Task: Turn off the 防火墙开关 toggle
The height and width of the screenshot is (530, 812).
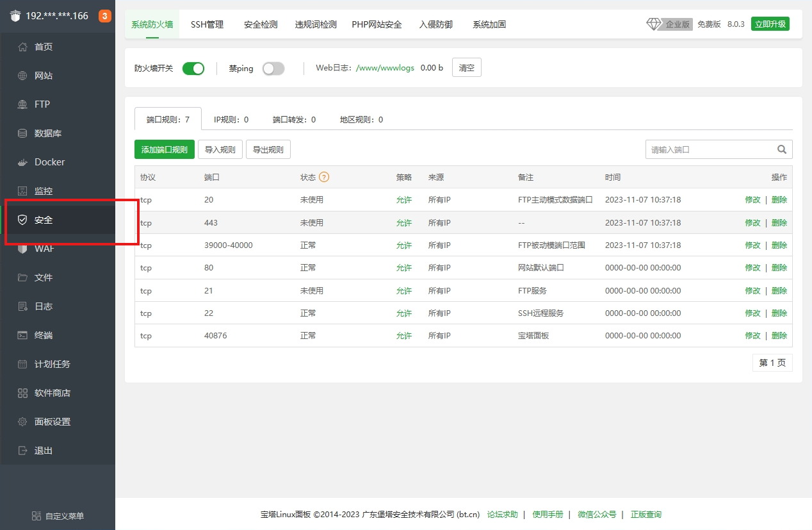Action: [x=193, y=68]
